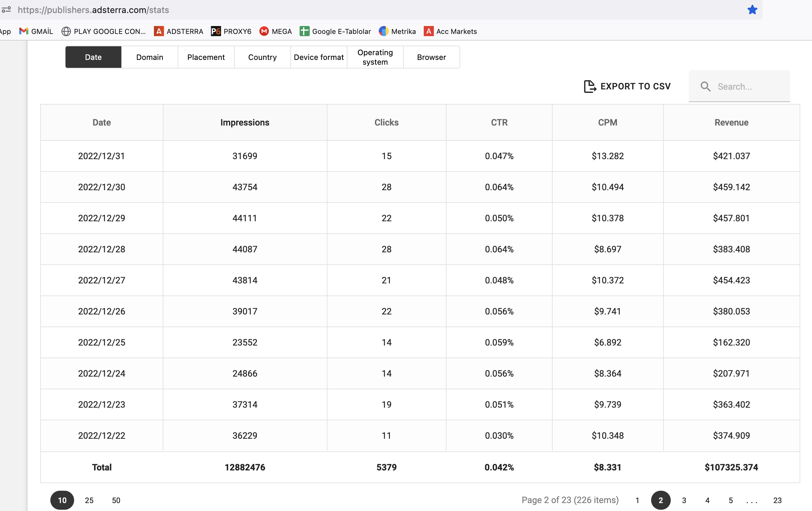
Task: Click the Export to CSV file icon
Action: click(590, 87)
